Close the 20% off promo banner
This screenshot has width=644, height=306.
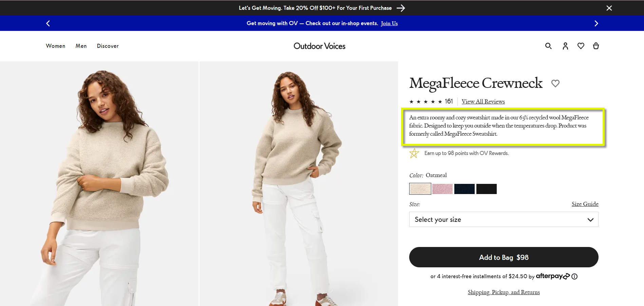609,8
